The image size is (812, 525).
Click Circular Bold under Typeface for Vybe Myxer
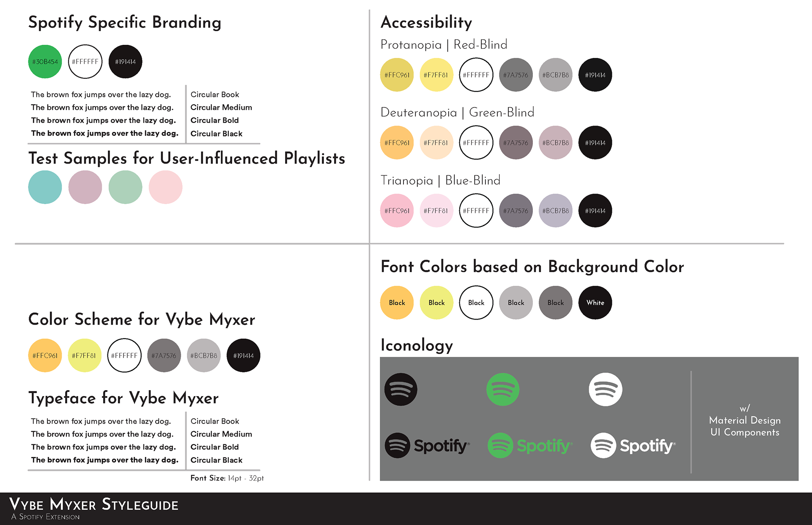[x=214, y=447]
